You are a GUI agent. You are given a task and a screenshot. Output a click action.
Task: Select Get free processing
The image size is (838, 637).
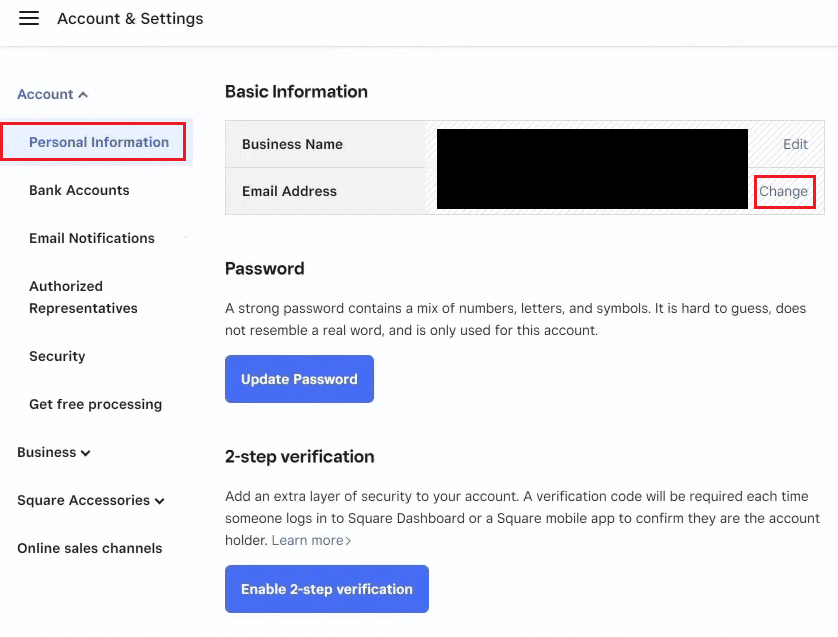pyautogui.click(x=96, y=404)
